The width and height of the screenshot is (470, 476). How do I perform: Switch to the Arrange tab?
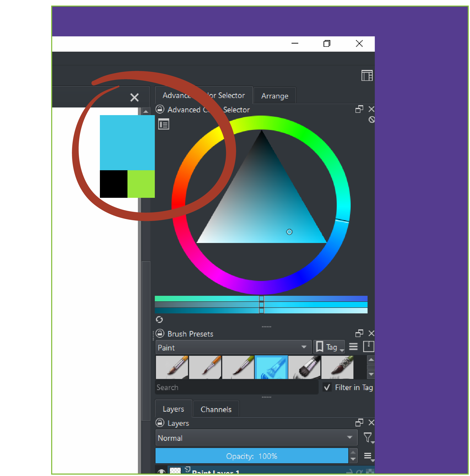tap(275, 96)
